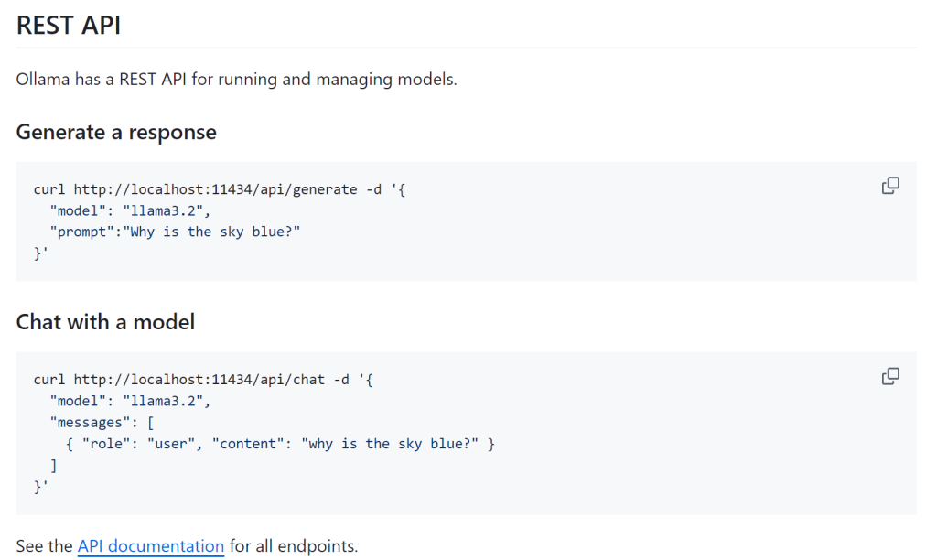
Task: Click the text 'Ollama has a REST API for running and managing models.'
Action: (x=237, y=80)
